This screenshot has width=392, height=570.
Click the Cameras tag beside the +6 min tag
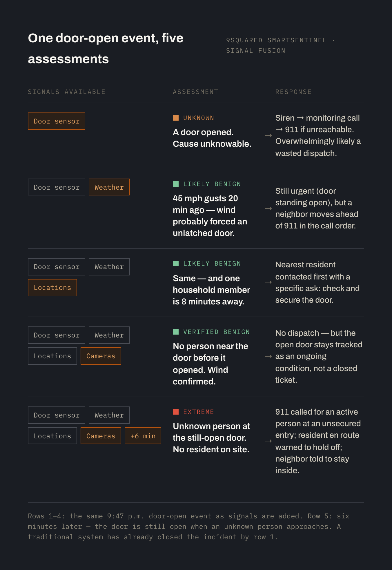[x=101, y=436]
